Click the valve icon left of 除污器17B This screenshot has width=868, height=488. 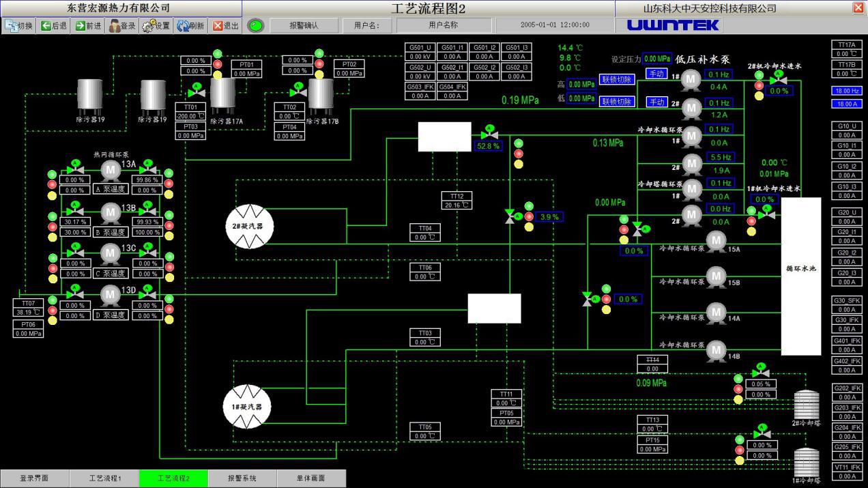coord(298,91)
